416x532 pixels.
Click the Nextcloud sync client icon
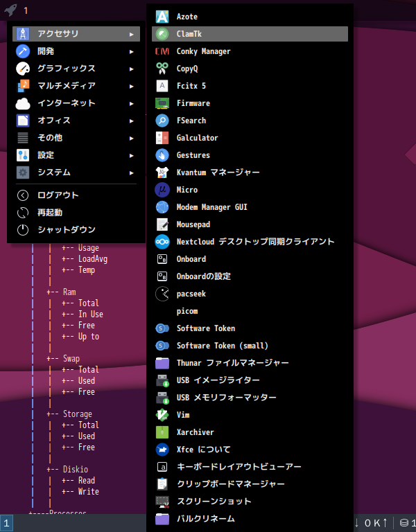pyautogui.click(x=162, y=242)
